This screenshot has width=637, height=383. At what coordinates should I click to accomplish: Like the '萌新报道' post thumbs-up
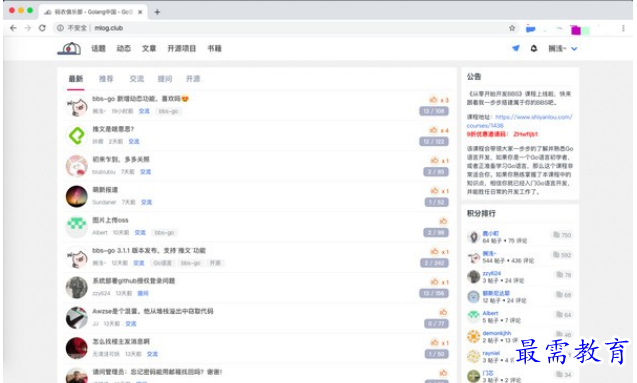[x=435, y=190]
